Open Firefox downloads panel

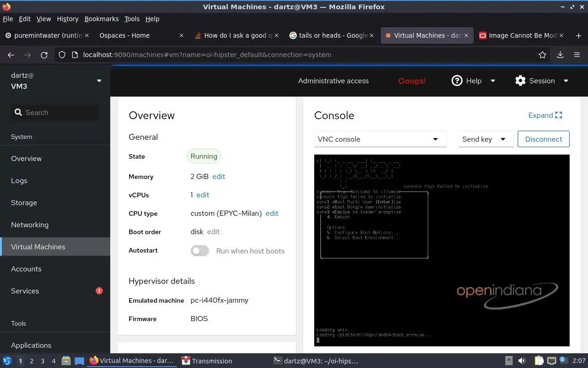560,55
